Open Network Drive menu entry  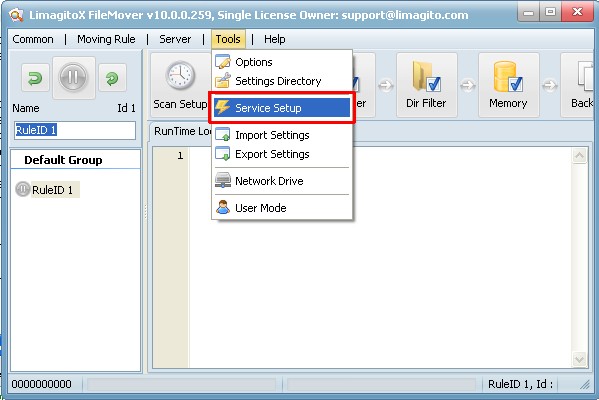pyautogui.click(x=282, y=181)
